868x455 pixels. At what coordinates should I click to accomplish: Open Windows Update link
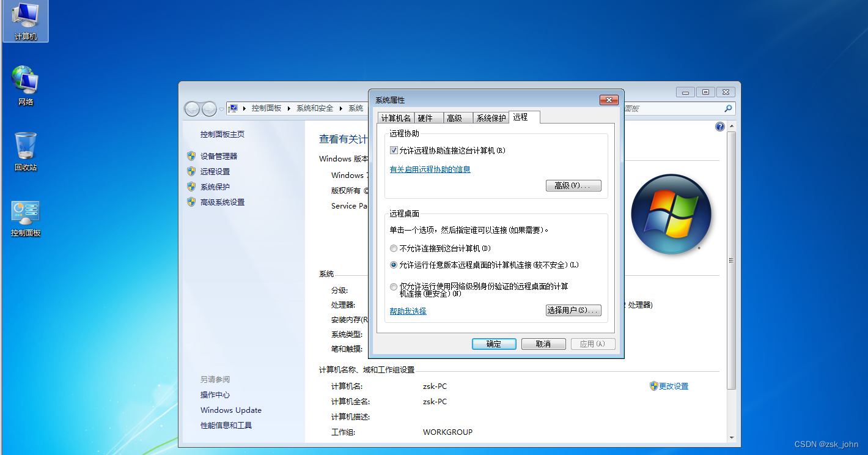(x=231, y=410)
